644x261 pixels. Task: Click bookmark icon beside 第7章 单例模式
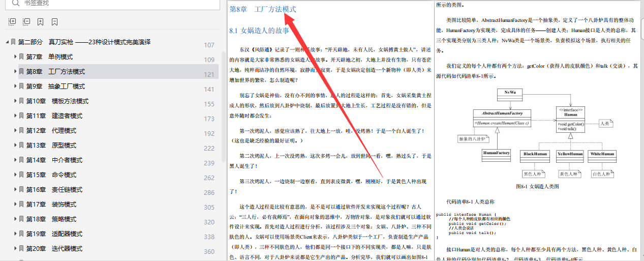(21, 57)
